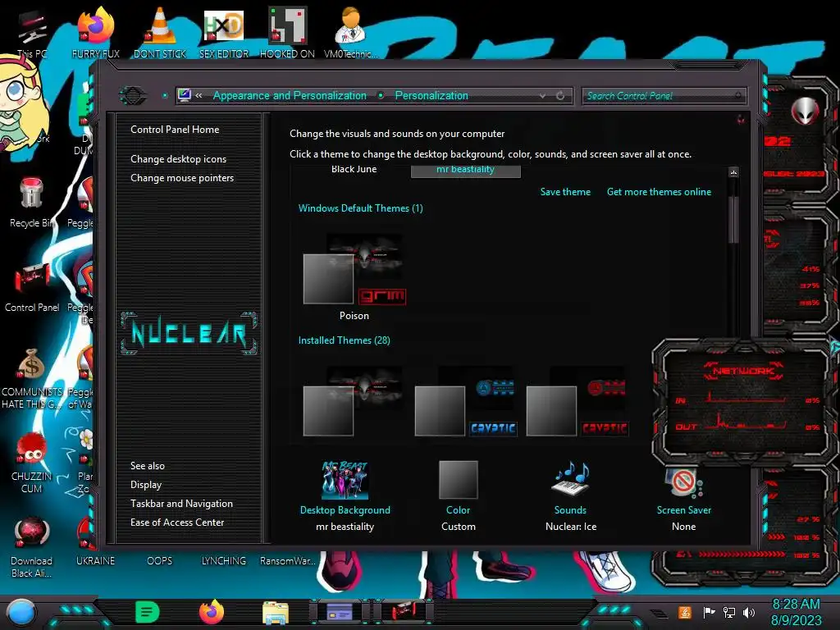Click the Sounds musical keyboard icon
Screen dimensions: 840x630
tap(571, 479)
